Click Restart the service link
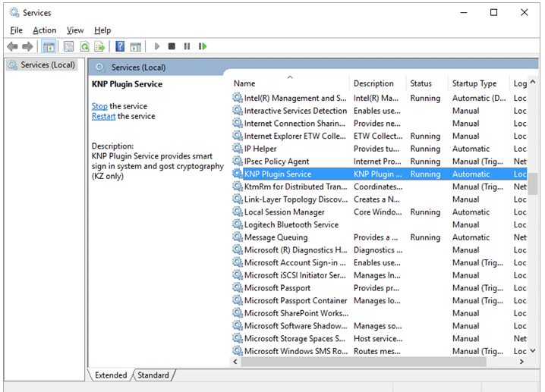The image size is (545, 392). [x=103, y=116]
